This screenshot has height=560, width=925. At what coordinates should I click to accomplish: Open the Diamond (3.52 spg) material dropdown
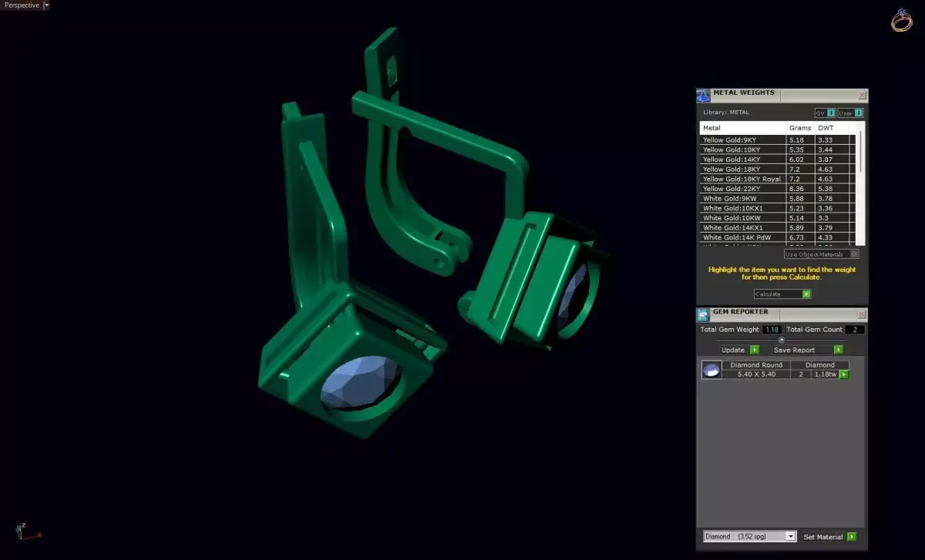click(x=789, y=536)
